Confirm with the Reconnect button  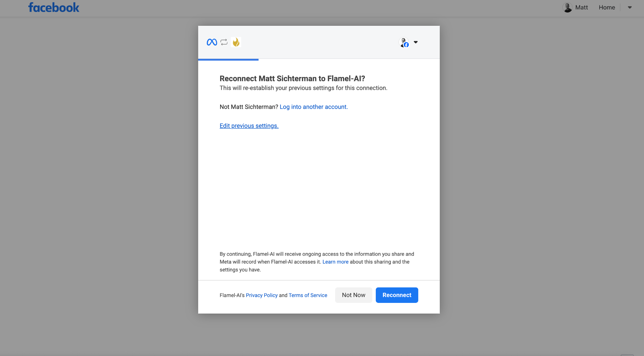[x=397, y=295]
